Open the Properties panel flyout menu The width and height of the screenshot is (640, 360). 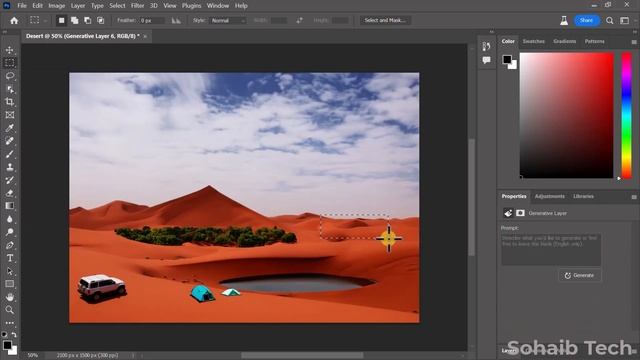pyautogui.click(x=634, y=197)
